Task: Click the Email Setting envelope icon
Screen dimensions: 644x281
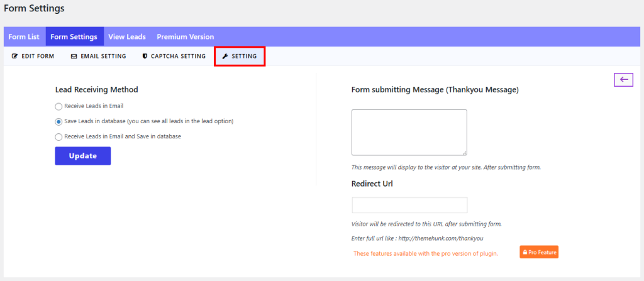Action: click(74, 57)
